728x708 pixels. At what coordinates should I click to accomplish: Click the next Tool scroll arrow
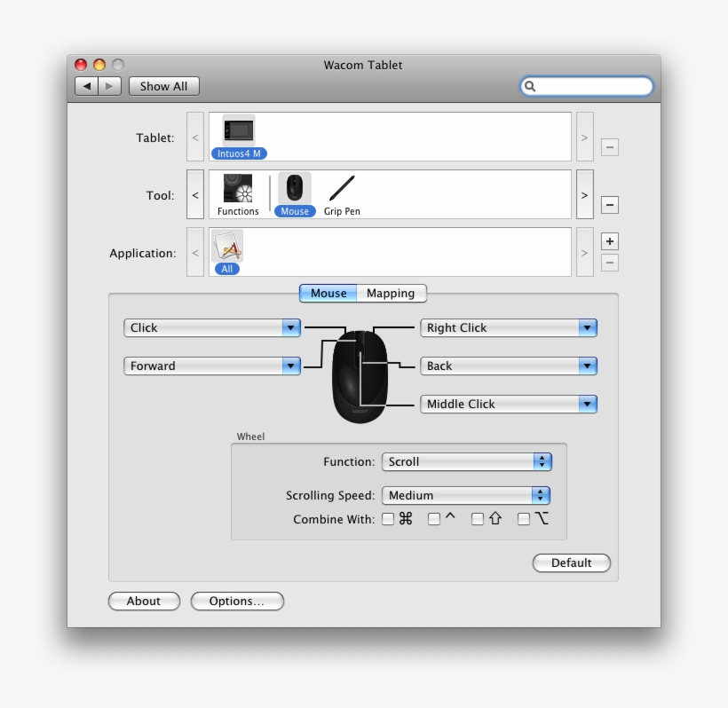584,194
